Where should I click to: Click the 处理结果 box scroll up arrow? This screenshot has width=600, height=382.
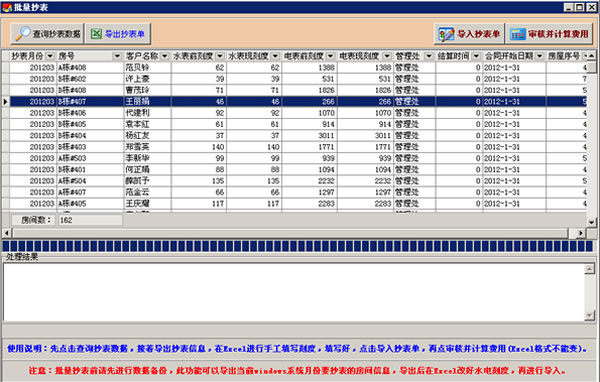[590, 269]
